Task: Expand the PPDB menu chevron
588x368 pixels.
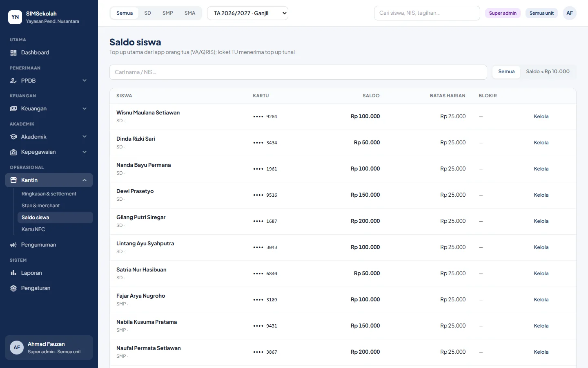Action: pos(85,81)
